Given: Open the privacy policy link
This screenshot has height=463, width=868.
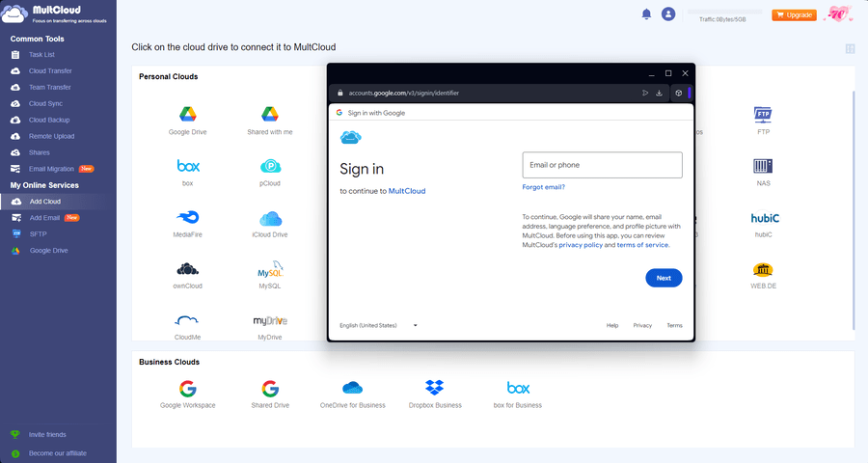Looking at the screenshot, I should [x=581, y=245].
